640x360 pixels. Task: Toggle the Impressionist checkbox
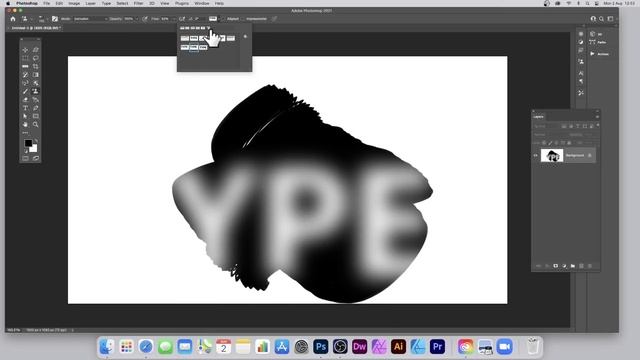click(242, 19)
